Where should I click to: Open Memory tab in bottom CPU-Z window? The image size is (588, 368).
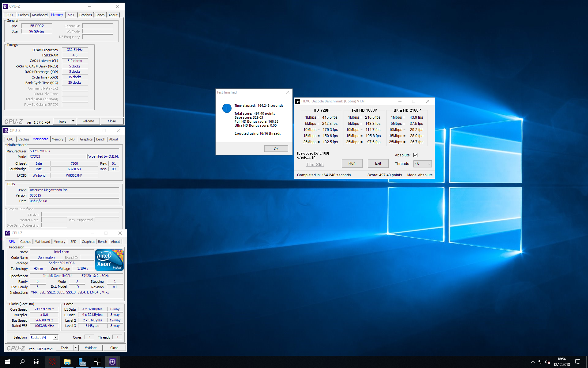point(59,242)
